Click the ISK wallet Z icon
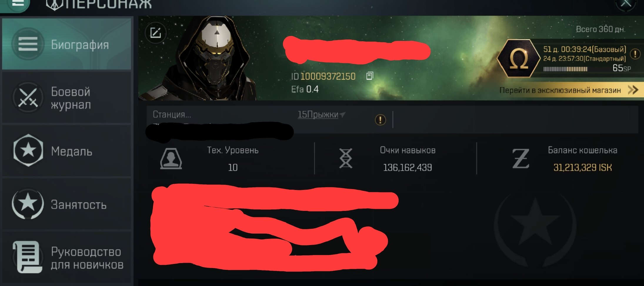Viewport: 644px width, 286px height. click(x=521, y=159)
